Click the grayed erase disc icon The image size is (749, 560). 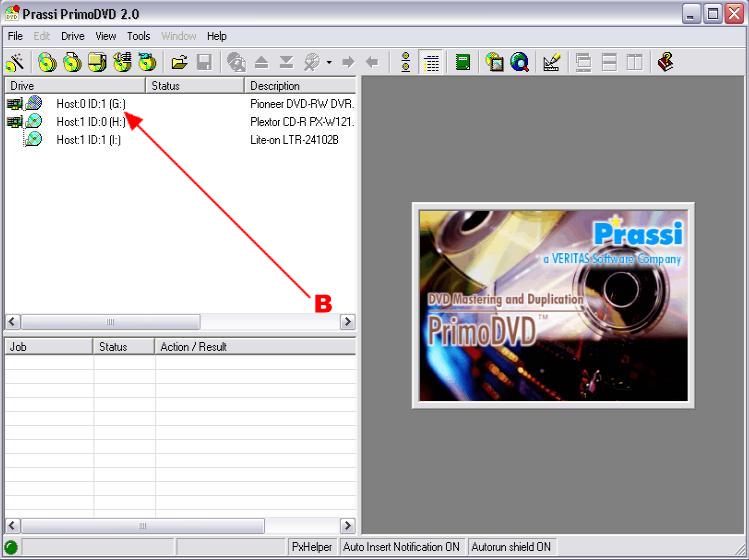[x=311, y=62]
